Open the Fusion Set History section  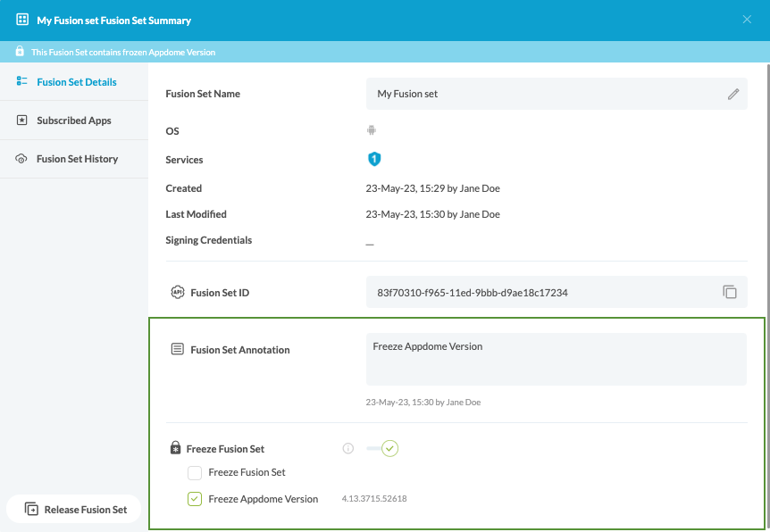point(75,159)
